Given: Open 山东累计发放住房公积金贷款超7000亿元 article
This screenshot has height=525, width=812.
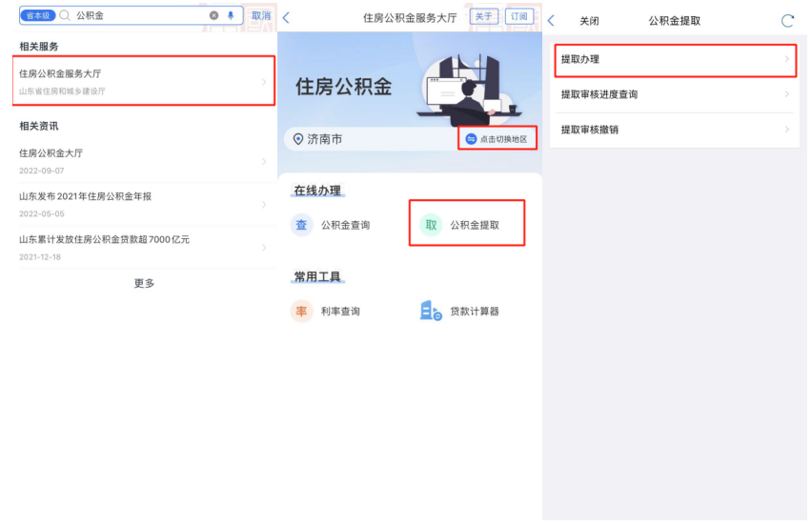Looking at the screenshot, I should coord(144,247).
